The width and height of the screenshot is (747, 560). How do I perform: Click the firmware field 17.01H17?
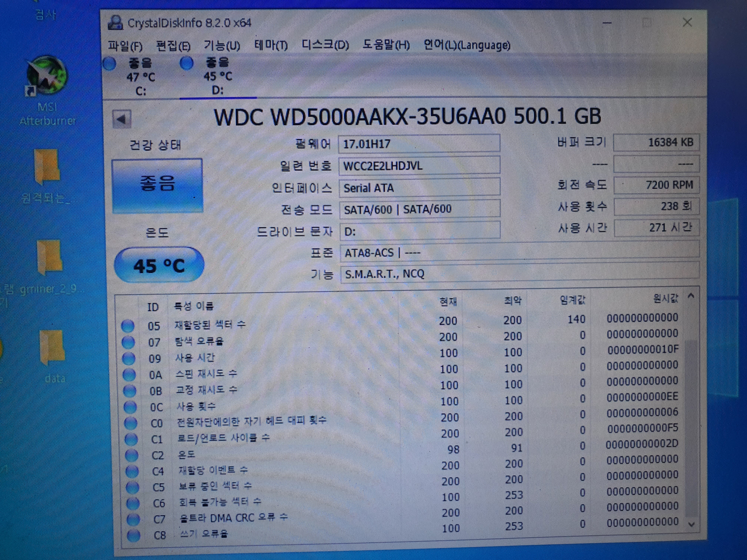point(419,144)
